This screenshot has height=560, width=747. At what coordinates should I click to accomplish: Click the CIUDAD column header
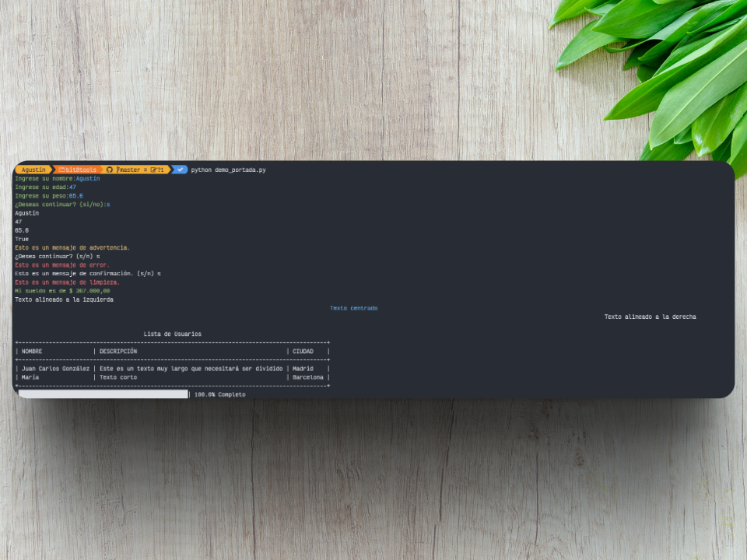coord(303,352)
